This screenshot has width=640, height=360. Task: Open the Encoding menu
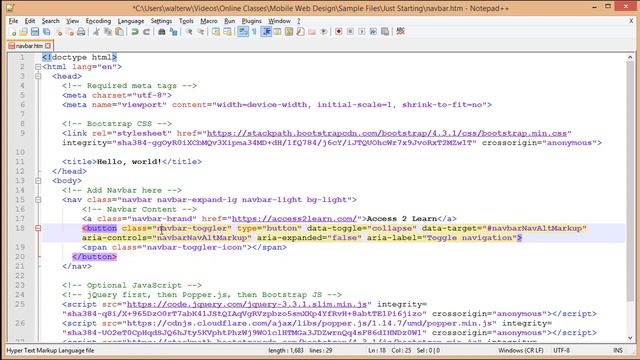pyautogui.click(x=98, y=21)
